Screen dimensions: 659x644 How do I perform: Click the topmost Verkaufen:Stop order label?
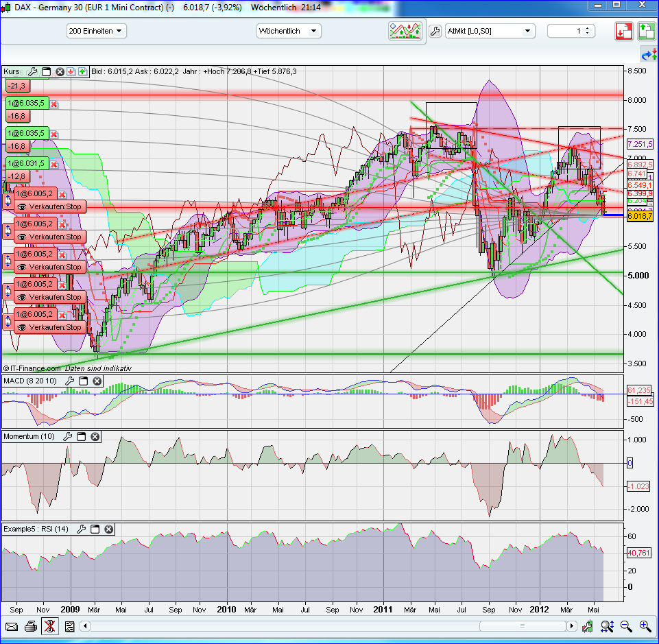coord(50,206)
